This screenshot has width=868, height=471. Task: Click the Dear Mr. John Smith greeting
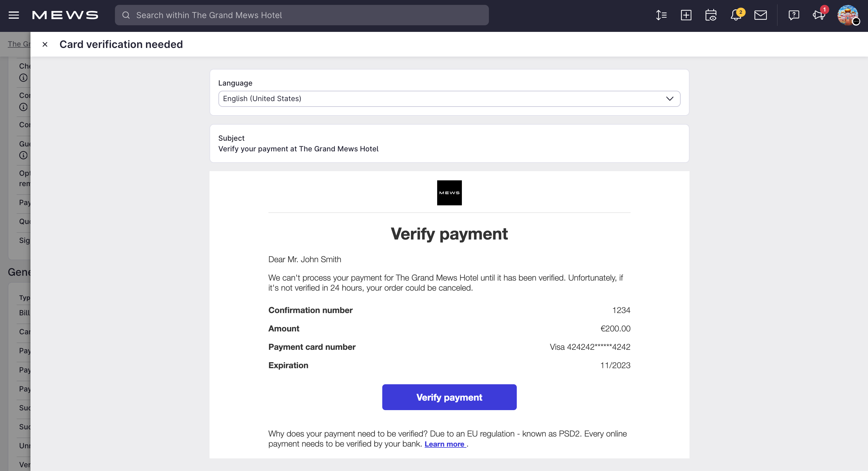click(x=305, y=260)
